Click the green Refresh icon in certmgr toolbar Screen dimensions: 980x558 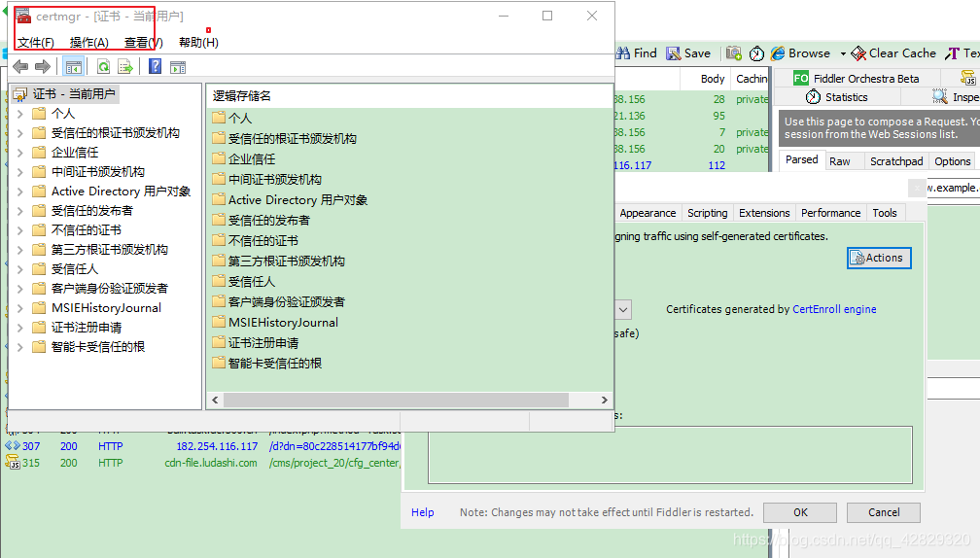[x=104, y=67]
